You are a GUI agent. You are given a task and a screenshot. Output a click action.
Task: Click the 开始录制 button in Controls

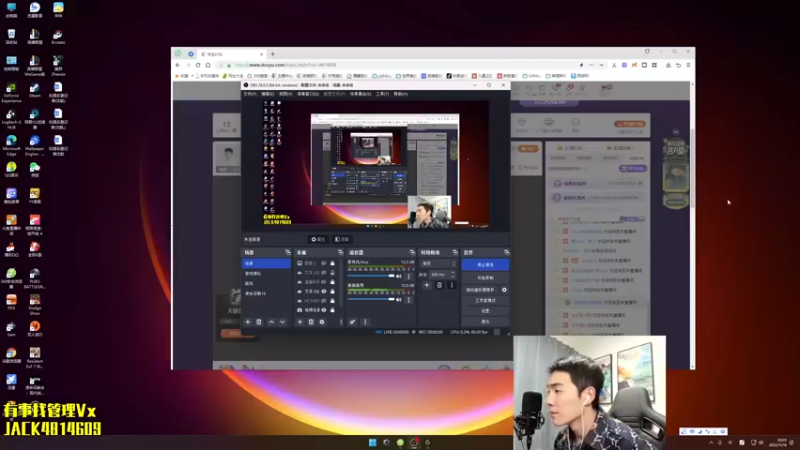[x=485, y=278]
